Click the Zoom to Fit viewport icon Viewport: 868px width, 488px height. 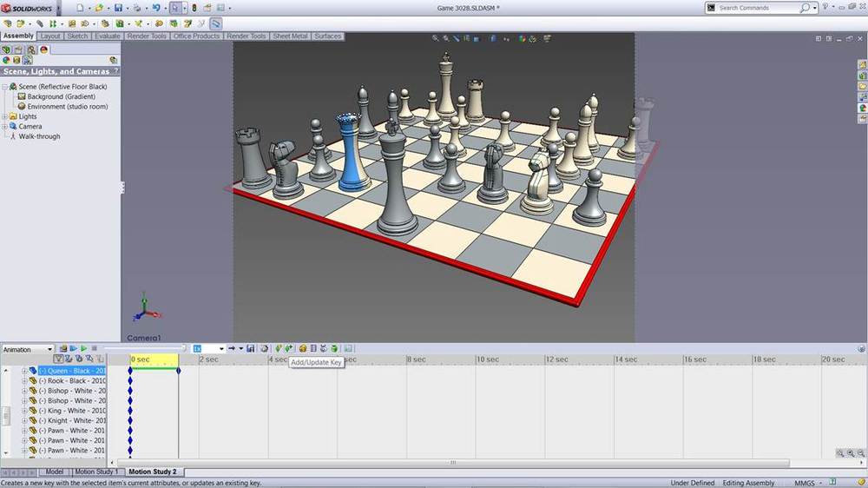(x=436, y=38)
